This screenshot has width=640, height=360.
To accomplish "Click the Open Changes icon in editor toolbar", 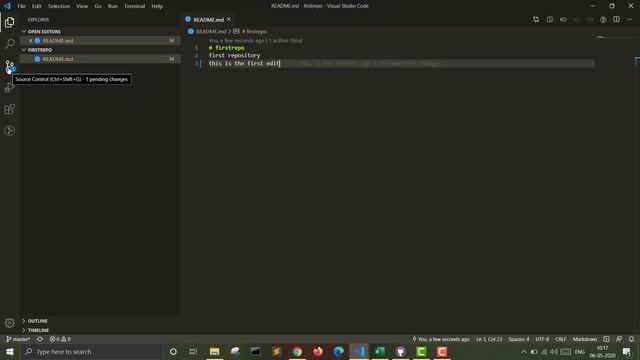I will click(536, 20).
